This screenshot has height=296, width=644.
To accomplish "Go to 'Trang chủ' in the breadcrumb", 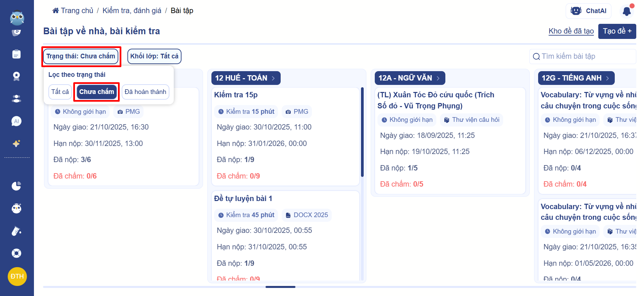I will pyautogui.click(x=73, y=11).
